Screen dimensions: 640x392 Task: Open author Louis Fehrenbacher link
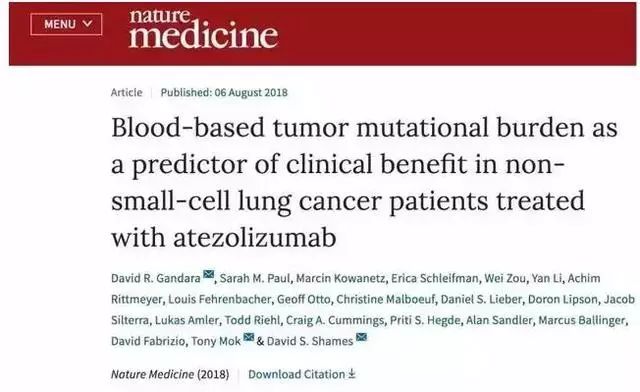tap(220, 299)
